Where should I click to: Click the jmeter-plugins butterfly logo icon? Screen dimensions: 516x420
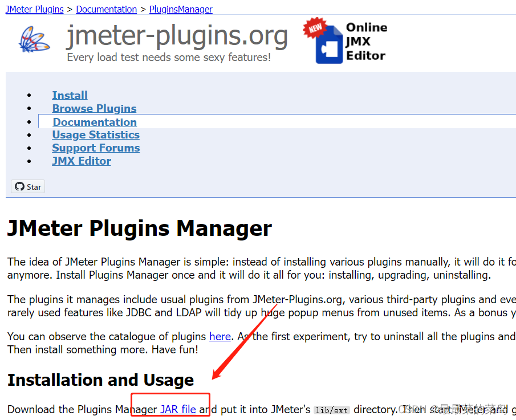click(34, 39)
